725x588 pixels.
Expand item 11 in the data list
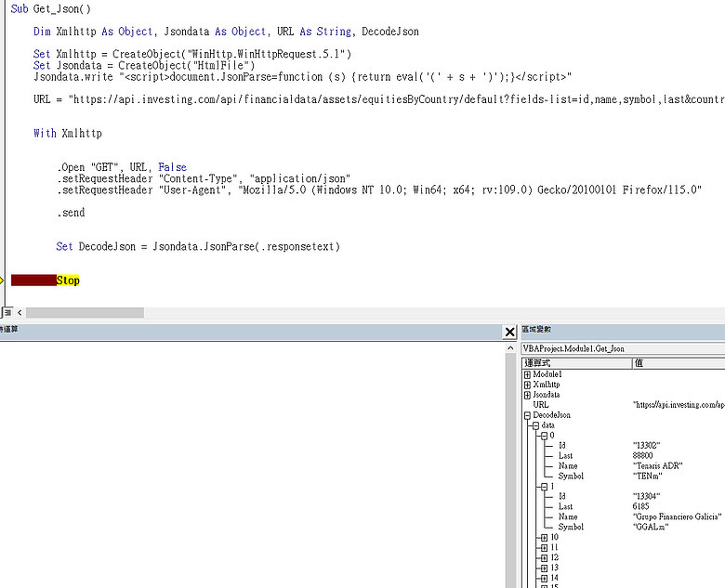pyautogui.click(x=544, y=548)
